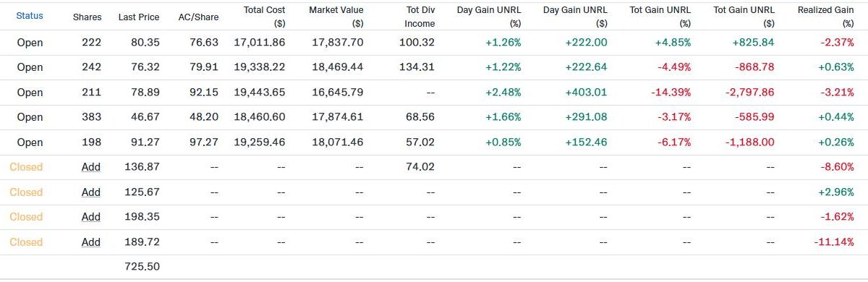Viewport: 868px width, 282px height.
Task: Select the Realized Gain (%) column header
Action: click(x=826, y=16)
